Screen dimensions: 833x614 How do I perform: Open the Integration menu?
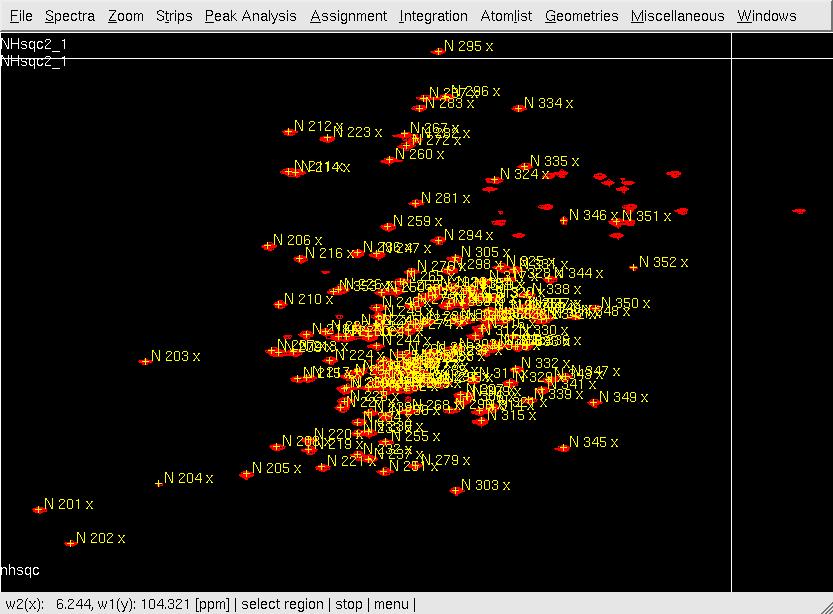(433, 16)
